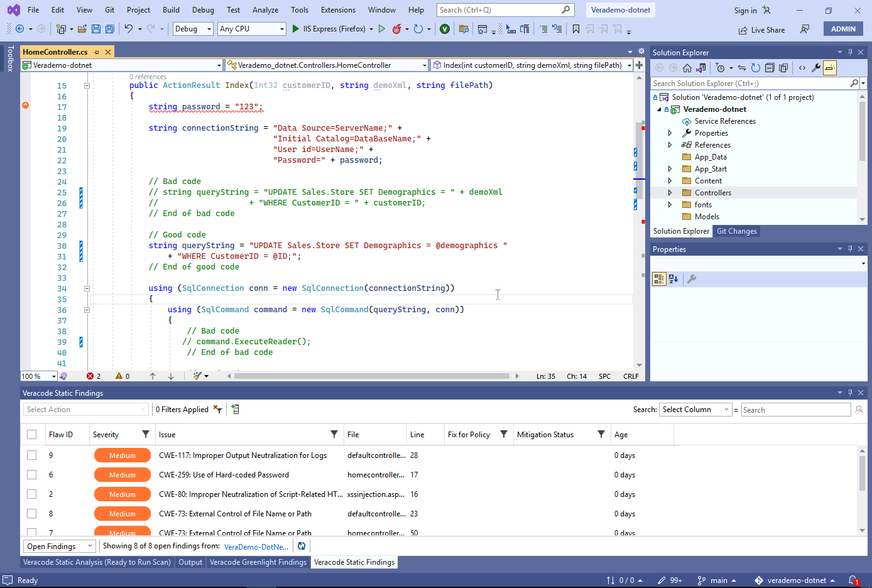Click the Undo toolbar icon
Screen dimensions: 872x588
point(128,29)
